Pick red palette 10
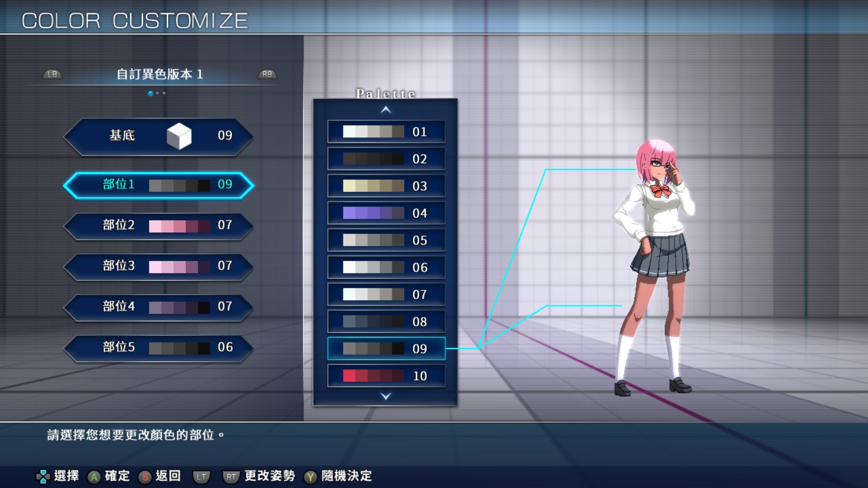 386,375
